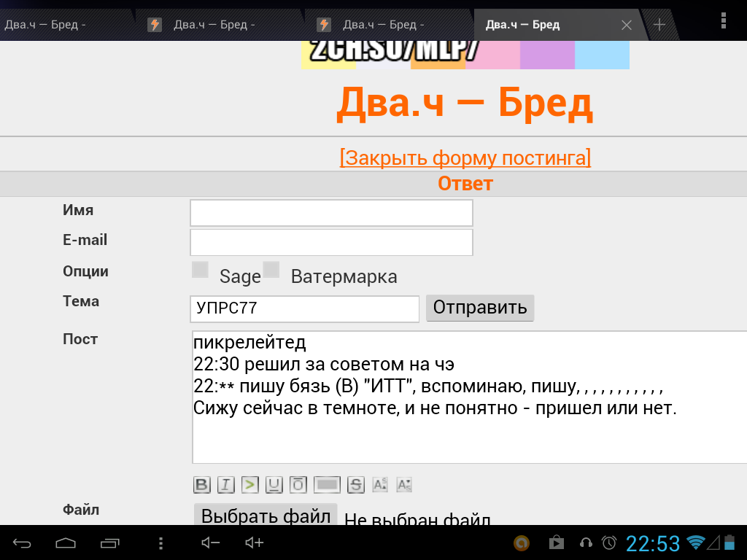747x560 pixels.
Task: Tap the volume up button
Action: pos(255,542)
